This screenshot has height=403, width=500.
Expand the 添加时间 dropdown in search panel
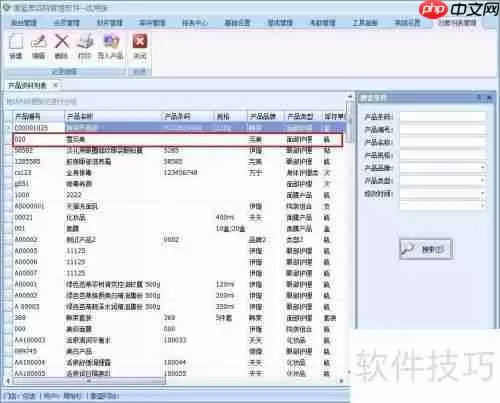[x=482, y=193]
